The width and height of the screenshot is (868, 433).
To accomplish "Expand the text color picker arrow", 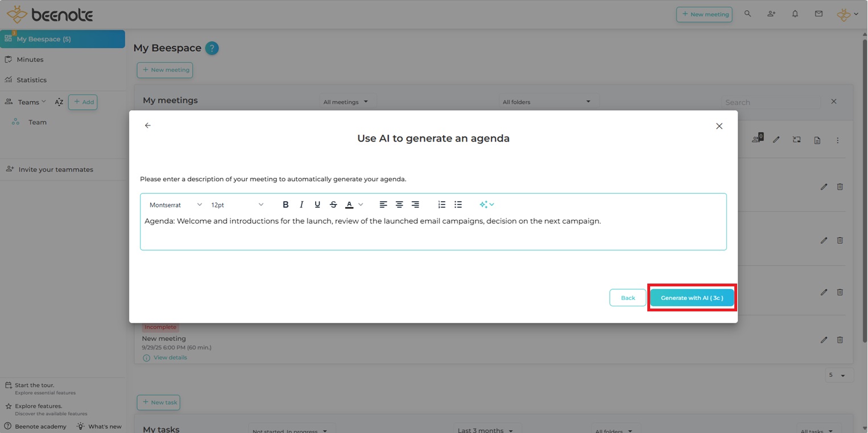I will tap(361, 205).
